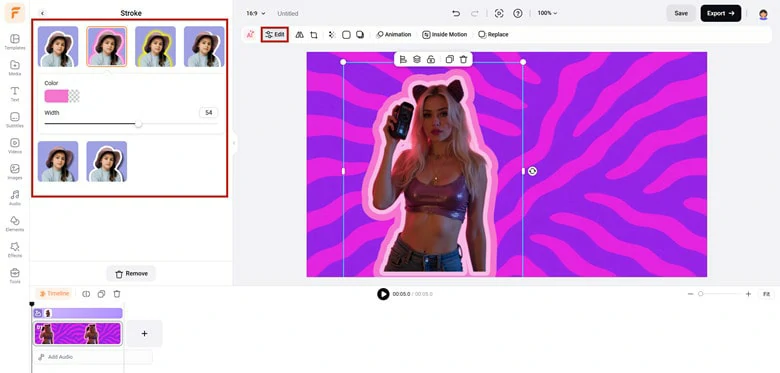Toggle the lock icon above the selection

(431, 59)
